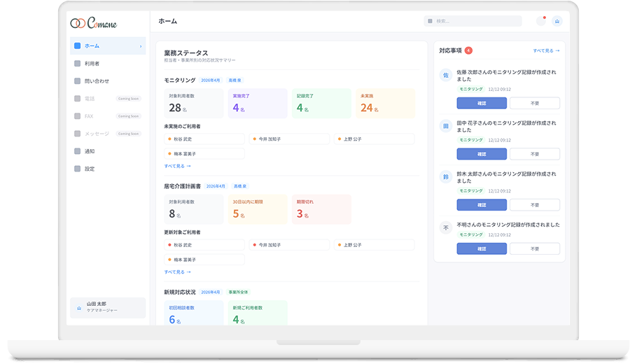This screenshot has width=637, height=364.
Task: Open the notification bell with red dot
Action: tap(541, 21)
